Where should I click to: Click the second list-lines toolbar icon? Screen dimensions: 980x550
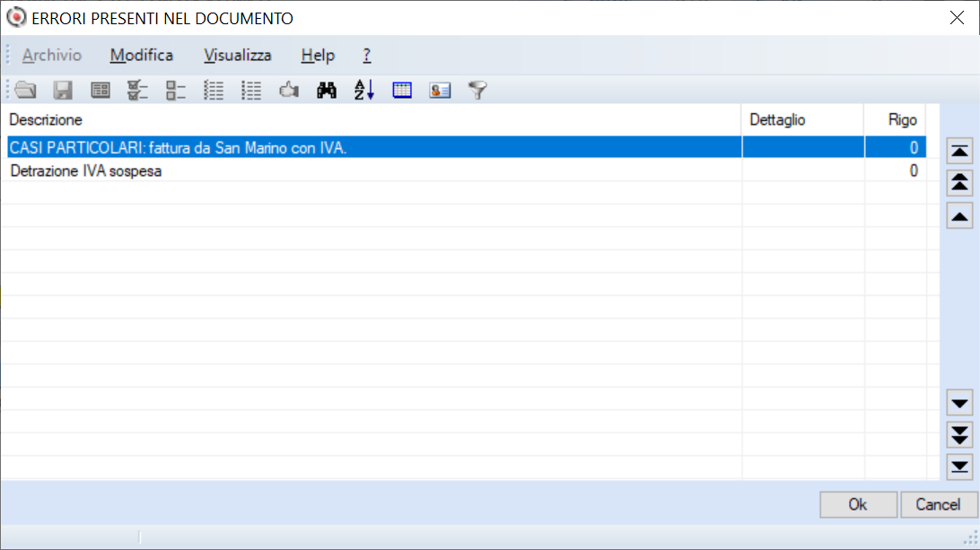(251, 90)
